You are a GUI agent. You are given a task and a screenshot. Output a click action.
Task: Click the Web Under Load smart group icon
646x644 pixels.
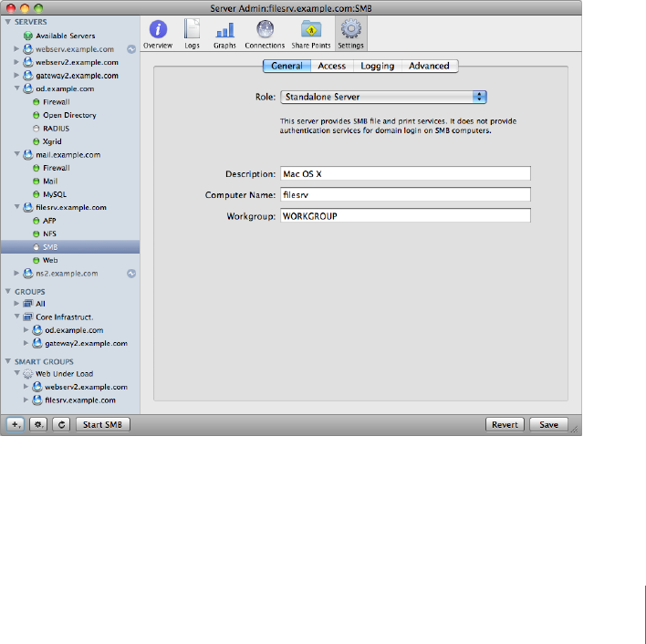point(28,374)
